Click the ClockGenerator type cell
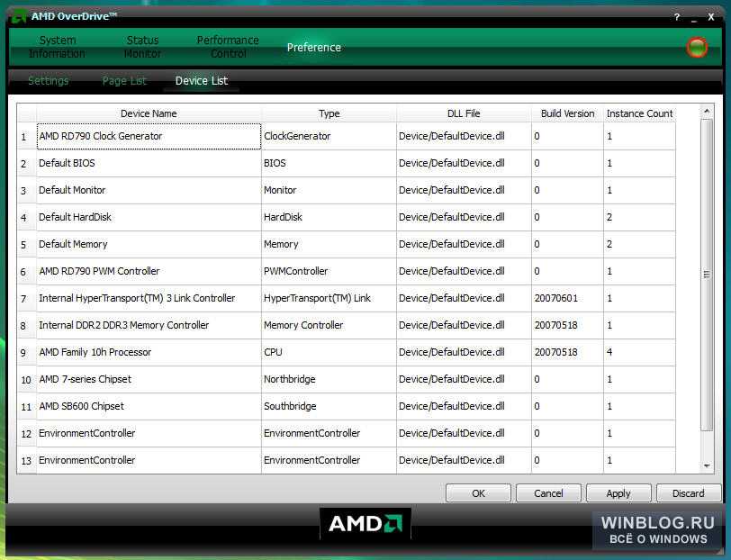The height and width of the screenshot is (560, 731). click(329, 136)
